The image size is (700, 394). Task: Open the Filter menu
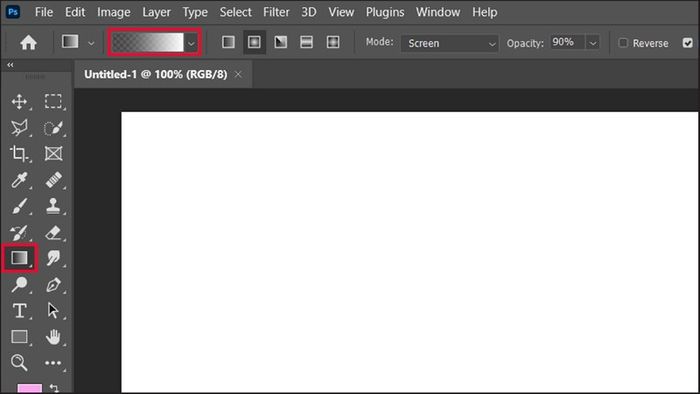click(x=276, y=12)
